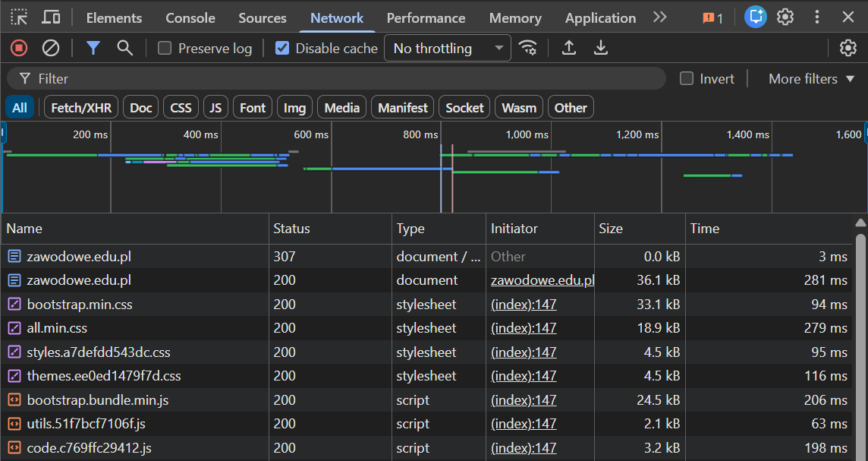Click the export HAR download icon

[601, 48]
